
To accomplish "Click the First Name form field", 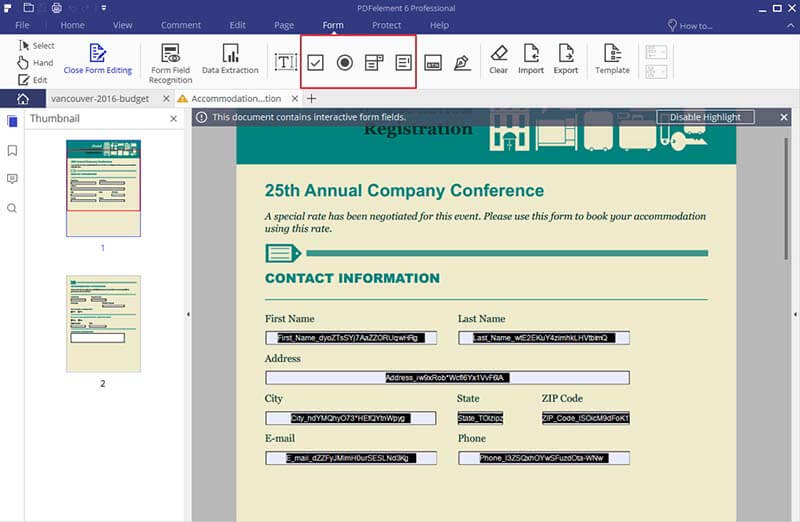I will tap(350, 338).
